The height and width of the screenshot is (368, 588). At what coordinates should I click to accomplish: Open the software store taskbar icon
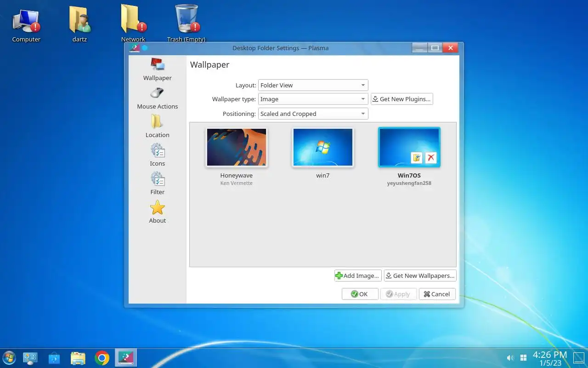54,358
